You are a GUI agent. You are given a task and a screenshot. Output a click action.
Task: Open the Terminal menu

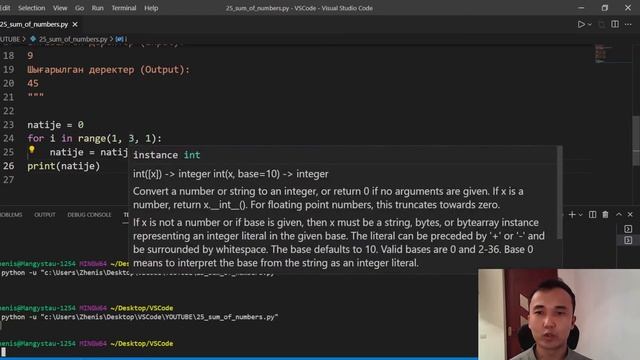[x=124, y=8]
